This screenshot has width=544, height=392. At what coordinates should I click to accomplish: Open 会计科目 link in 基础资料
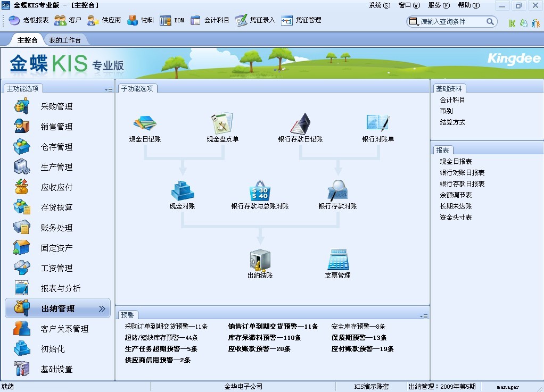pos(452,100)
